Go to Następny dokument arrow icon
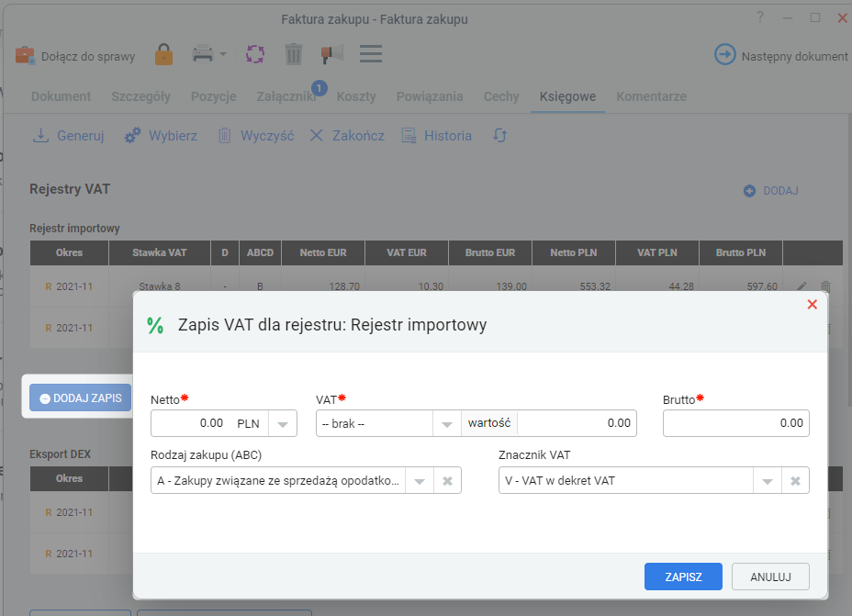Viewport: 852px width, 616px height. pos(725,55)
